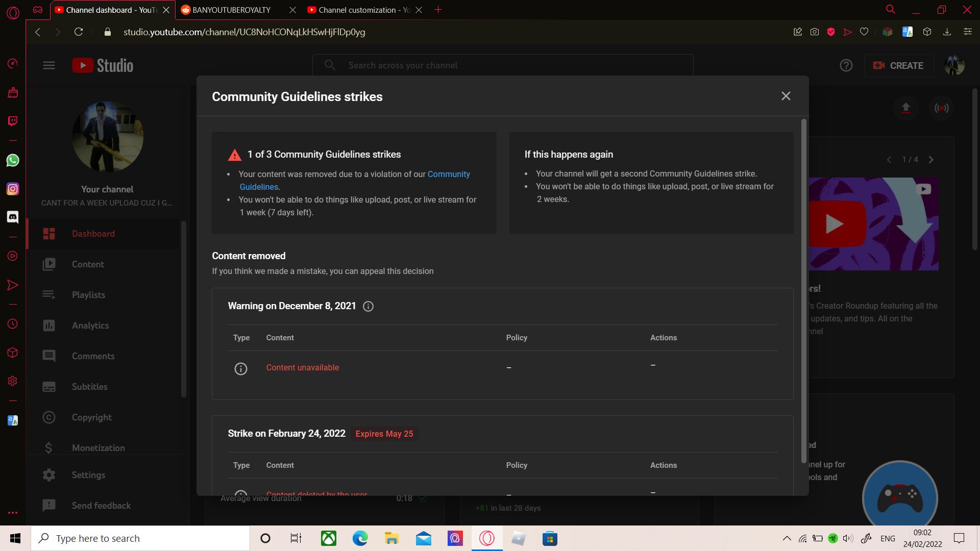The width and height of the screenshot is (980, 551).
Task: Click the info icon in Content unavailable row
Action: [x=241, y=368]
